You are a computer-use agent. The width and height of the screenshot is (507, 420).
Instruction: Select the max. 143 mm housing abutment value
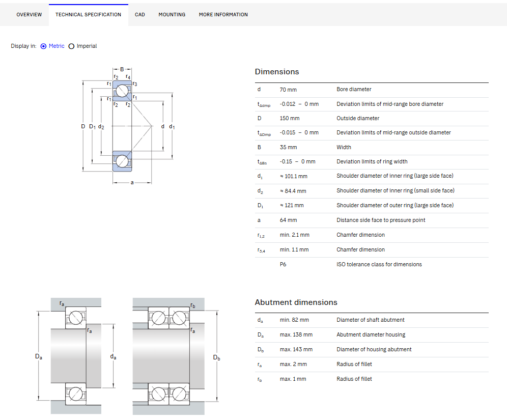click(x=296, y=350)
